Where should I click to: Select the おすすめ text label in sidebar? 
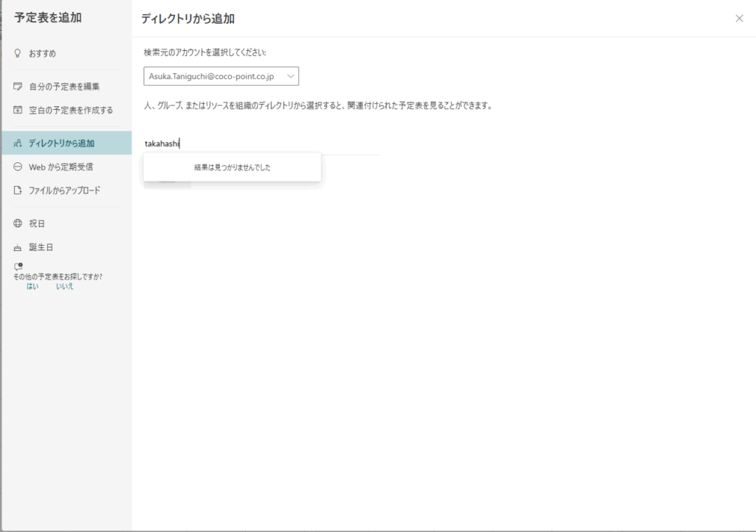pyautogui.click(x=42, y=54)
